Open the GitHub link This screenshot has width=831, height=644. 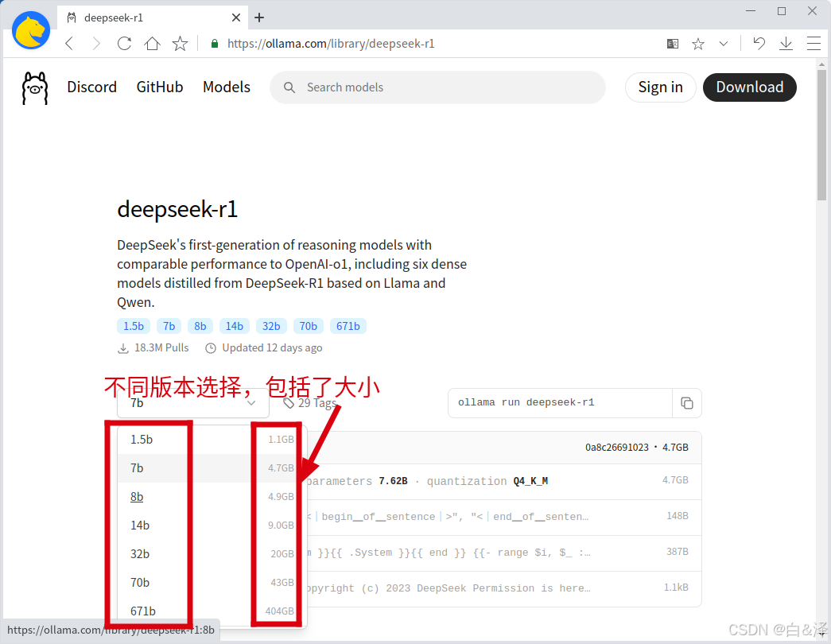coord(160,87)
